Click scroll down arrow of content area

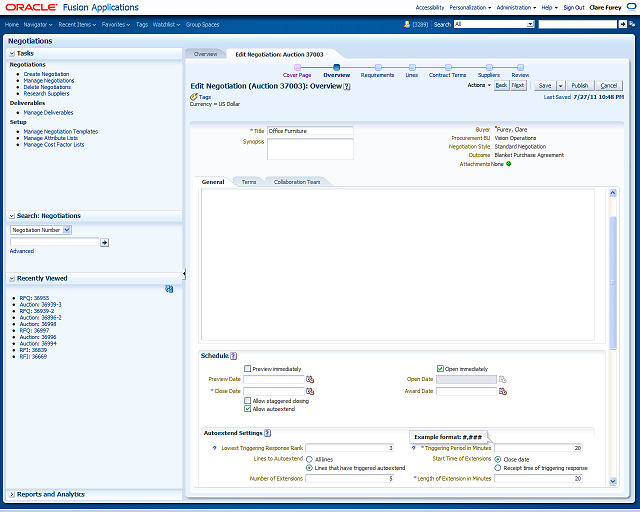(x=613, y=481)
